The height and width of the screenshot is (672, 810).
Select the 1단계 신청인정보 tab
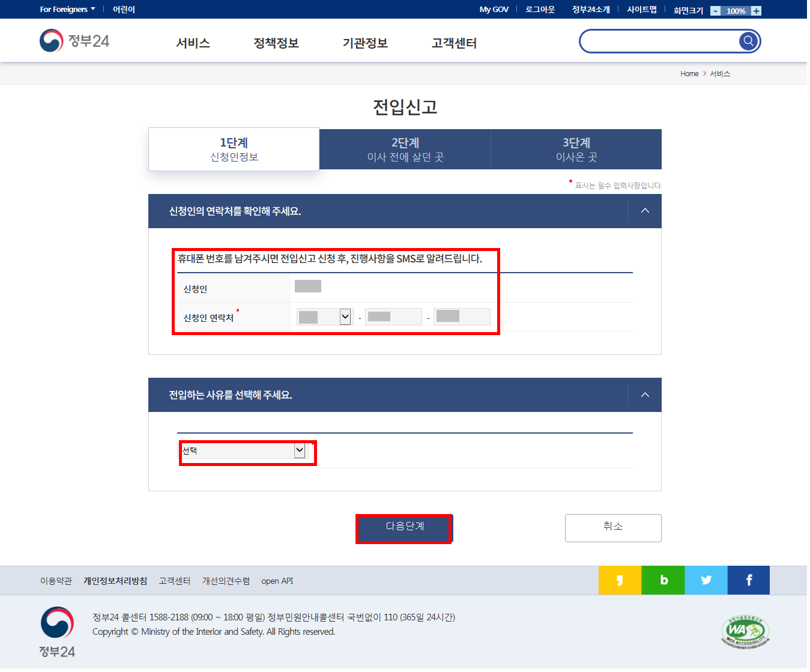tap(234, 149)
